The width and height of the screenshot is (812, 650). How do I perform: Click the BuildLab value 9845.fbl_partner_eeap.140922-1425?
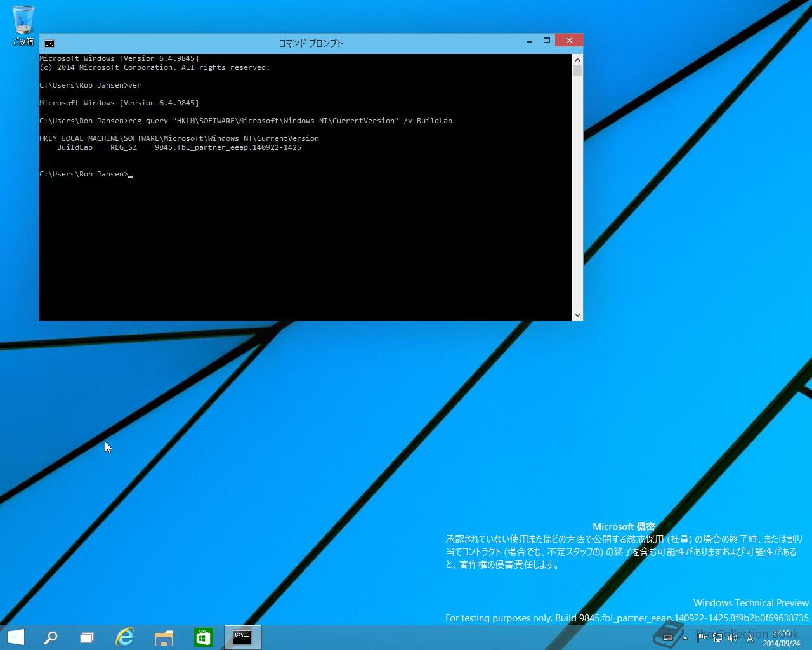tap(228, 147)
